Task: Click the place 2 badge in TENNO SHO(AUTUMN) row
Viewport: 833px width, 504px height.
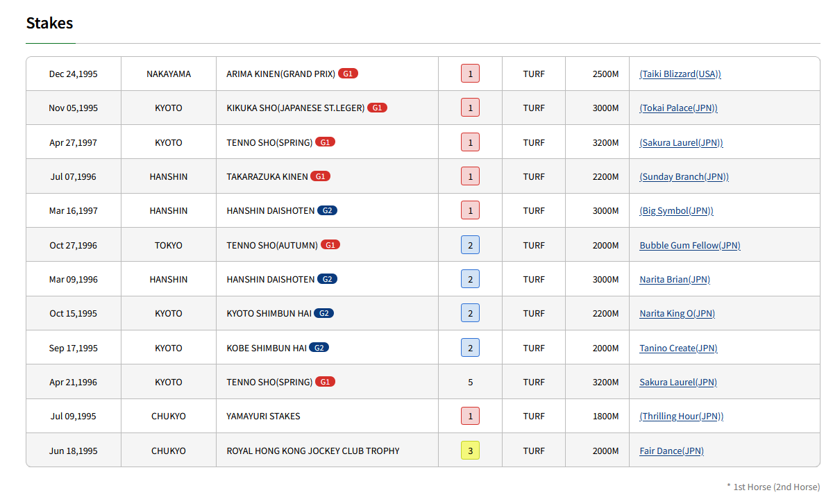Action: [x=470, y=245]
